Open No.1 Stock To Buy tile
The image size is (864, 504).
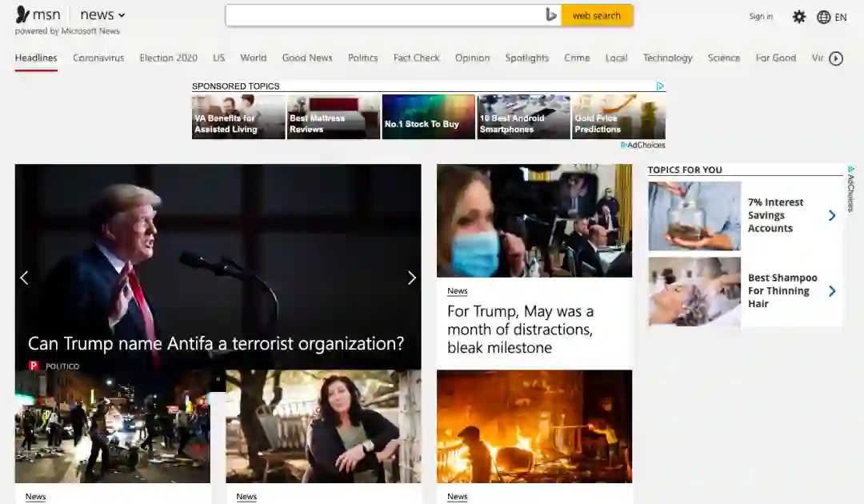428,117
